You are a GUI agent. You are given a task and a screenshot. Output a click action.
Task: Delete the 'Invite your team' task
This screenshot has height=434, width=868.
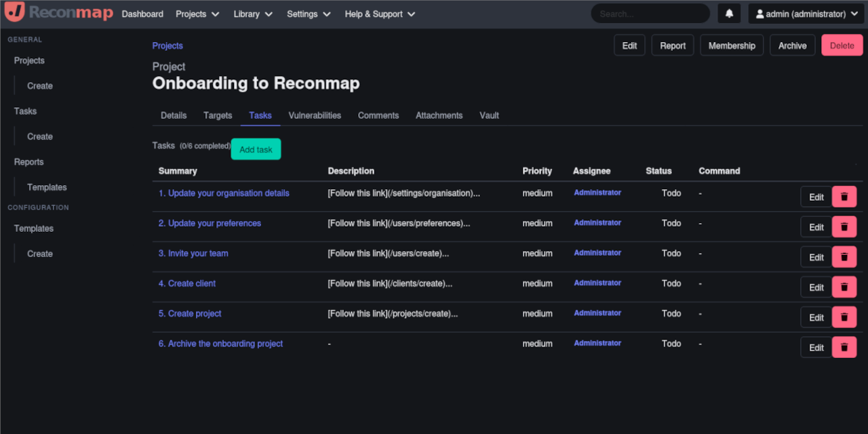coord(844,257)
